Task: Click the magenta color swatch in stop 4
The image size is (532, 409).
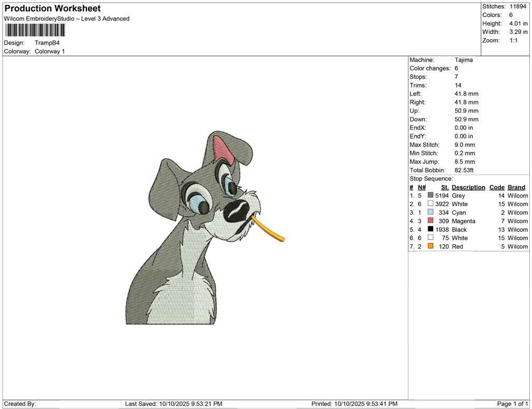Action: pyautogui.click(x=430, y=221)
